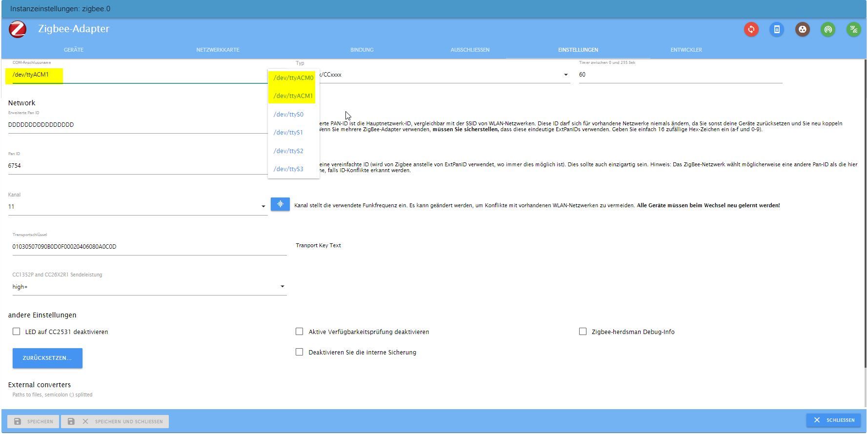This screenshot has height=434, width=868.
Task: Click Speichern und Schliessen button
Action: (115, 421)
